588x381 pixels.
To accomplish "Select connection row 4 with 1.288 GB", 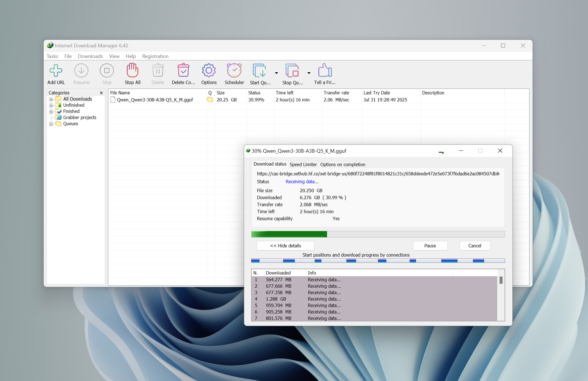I will (374, 299).
